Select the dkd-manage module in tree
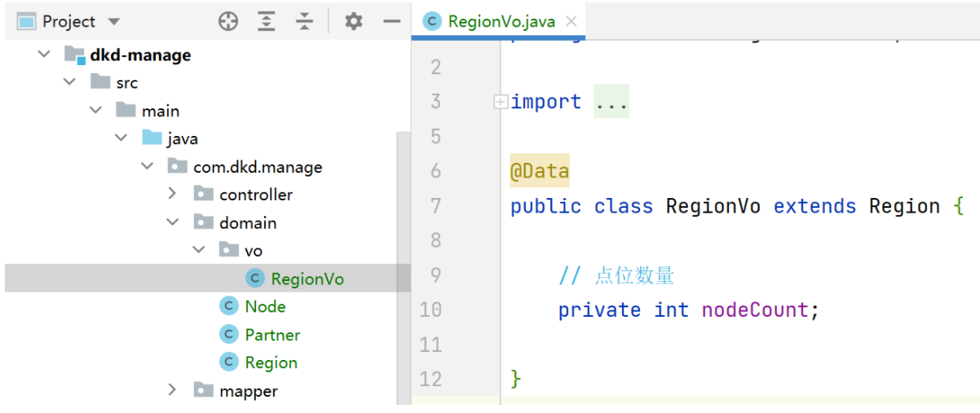980x413 pixels. tap(140, 55)
